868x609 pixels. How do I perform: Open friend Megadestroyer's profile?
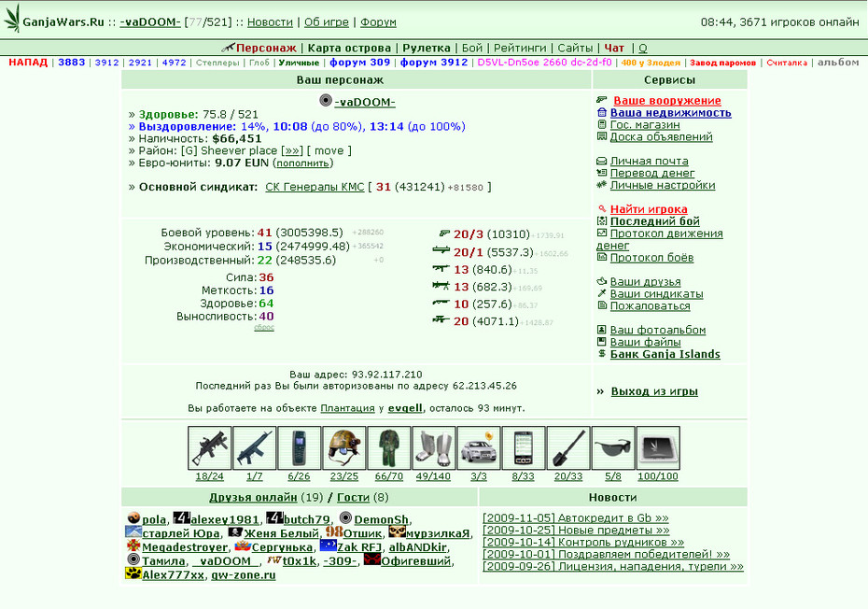tap(185, 547)
